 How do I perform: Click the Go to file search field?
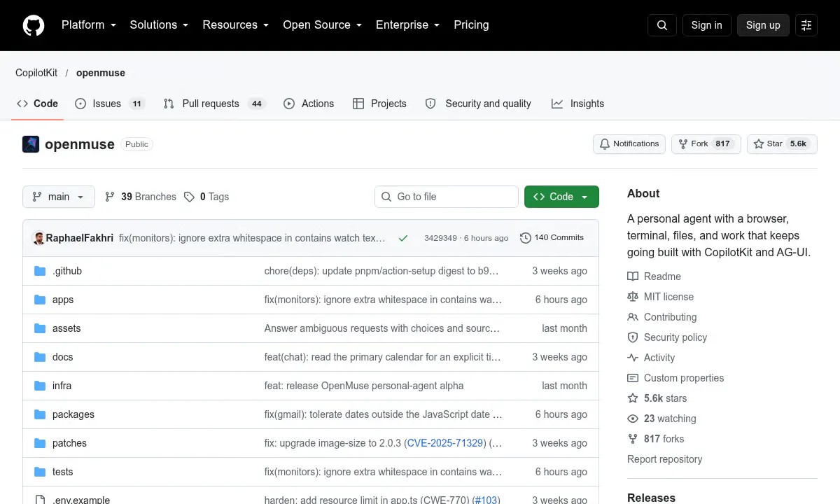point(447,197)
